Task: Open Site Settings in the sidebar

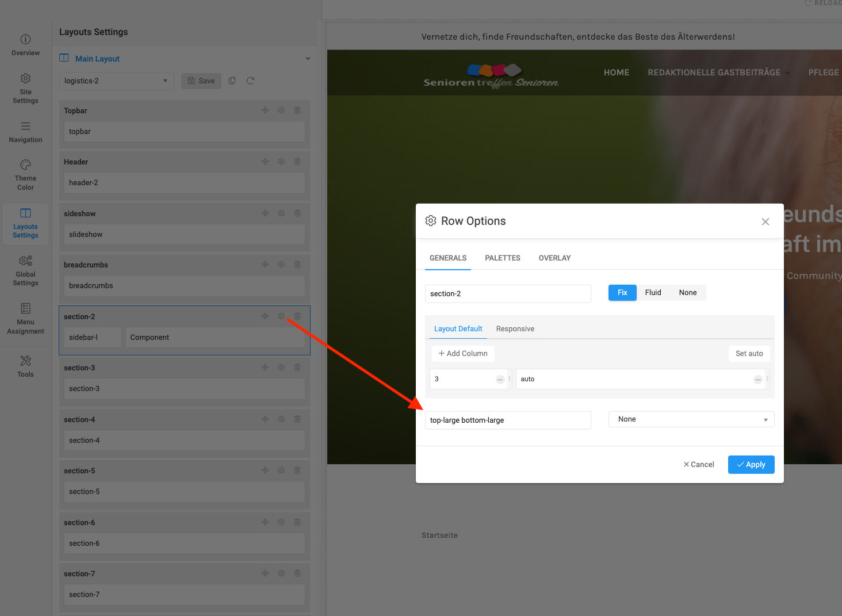Action: point(25,88)
